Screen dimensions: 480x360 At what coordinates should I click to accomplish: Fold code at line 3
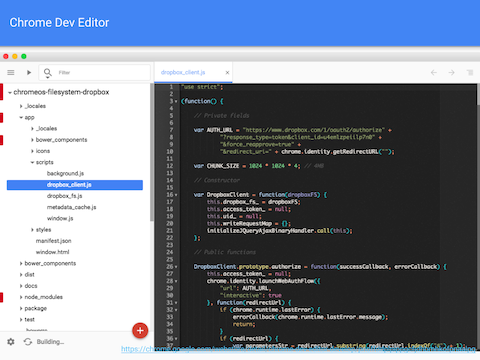[176, 101]
